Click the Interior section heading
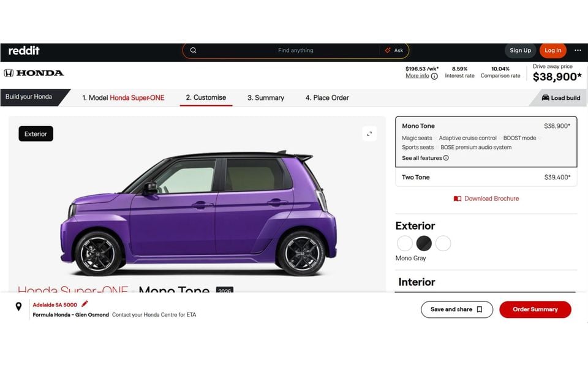 [417, 282]
